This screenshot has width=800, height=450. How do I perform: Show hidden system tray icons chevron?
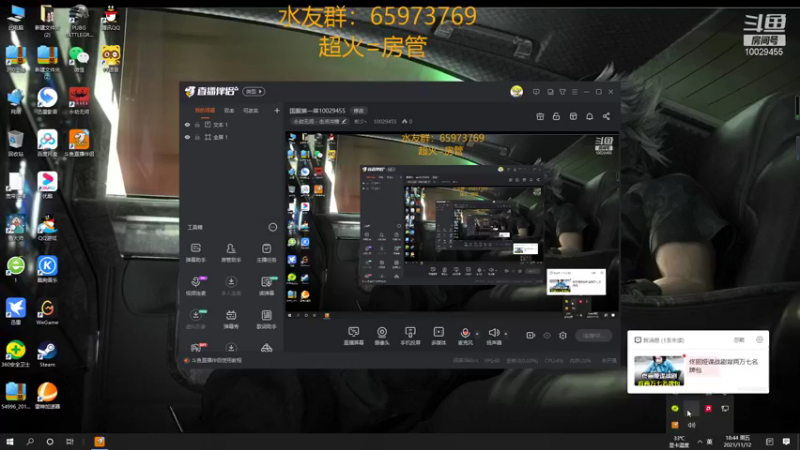click(699, 442)
